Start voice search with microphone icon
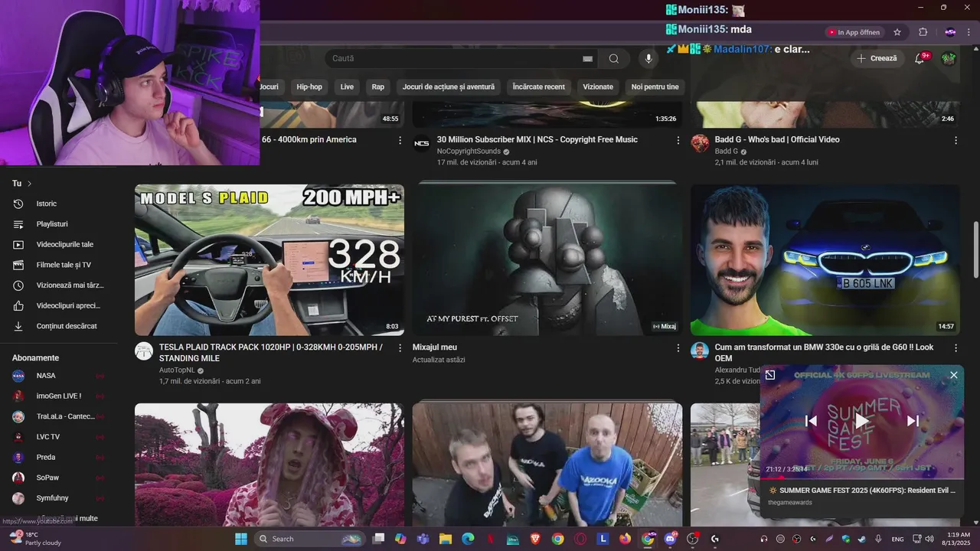This screenshot has width=980, height=551. coord(648,58)
